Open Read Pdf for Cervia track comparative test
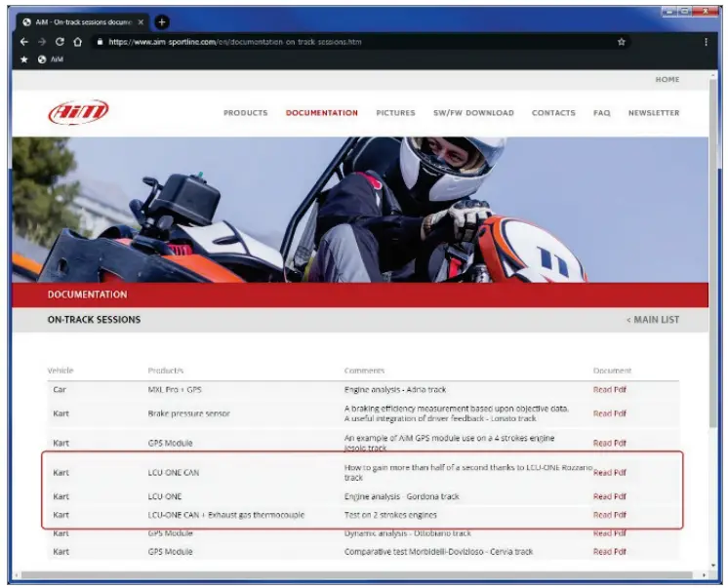This screenshot has height=588, width=728. pos(610,552)
